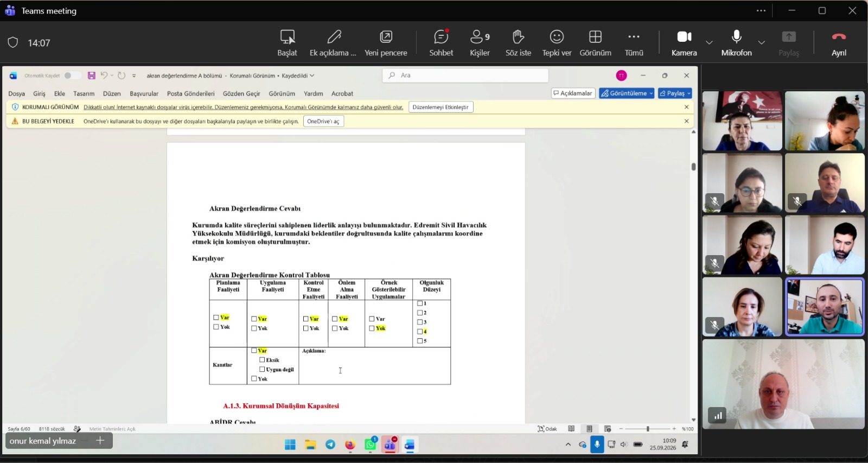Mute the Mikrofon

pos(736,43)
